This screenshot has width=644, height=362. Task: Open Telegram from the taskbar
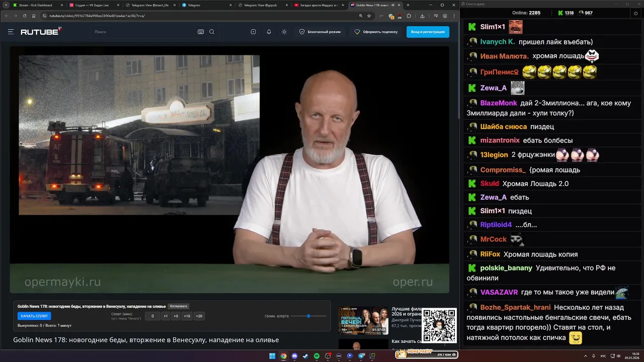(x=361, y=356)
